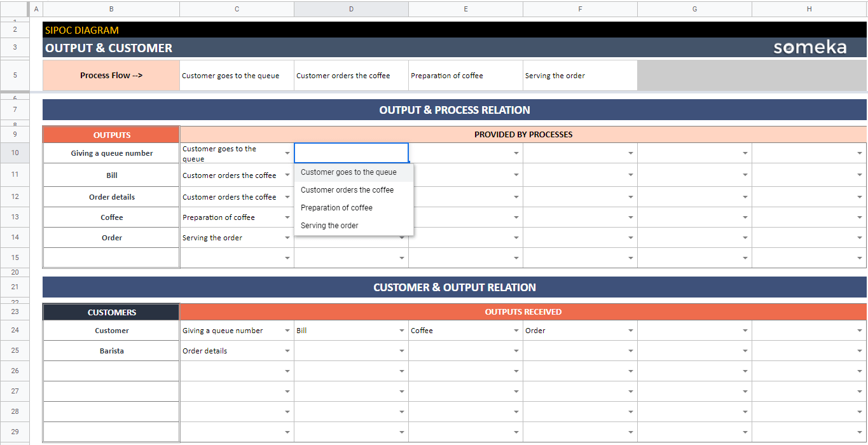Open dropdown arrow for Giving a queue number
Screen dimensions: 868x445
[287, 153]
